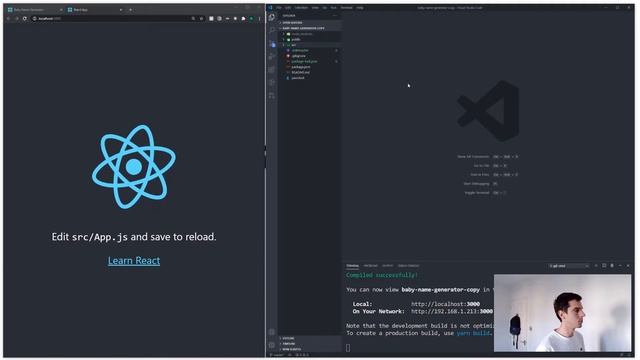Follow the Learn React link
The width and height of the screenshot is (640, 360).
pyautogui.click(x=134, y=260)
